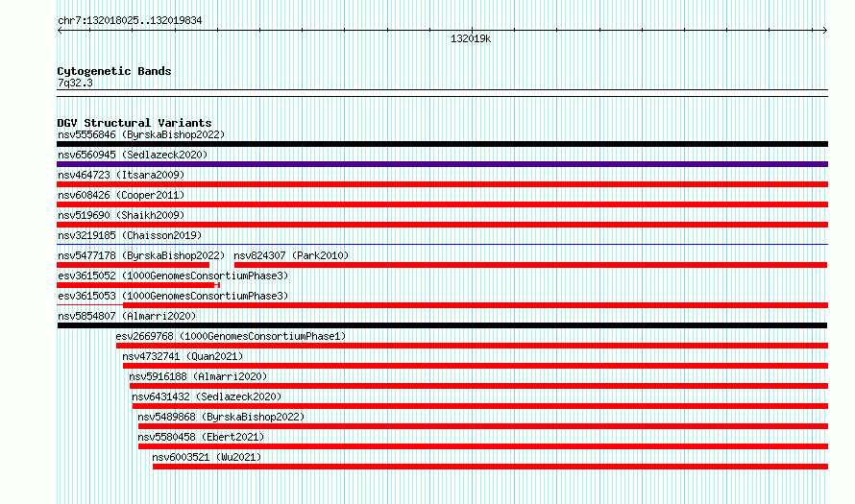Click nsv3219185 (Chaisson2019) label

pyautogui.click(x=130, y=235)
